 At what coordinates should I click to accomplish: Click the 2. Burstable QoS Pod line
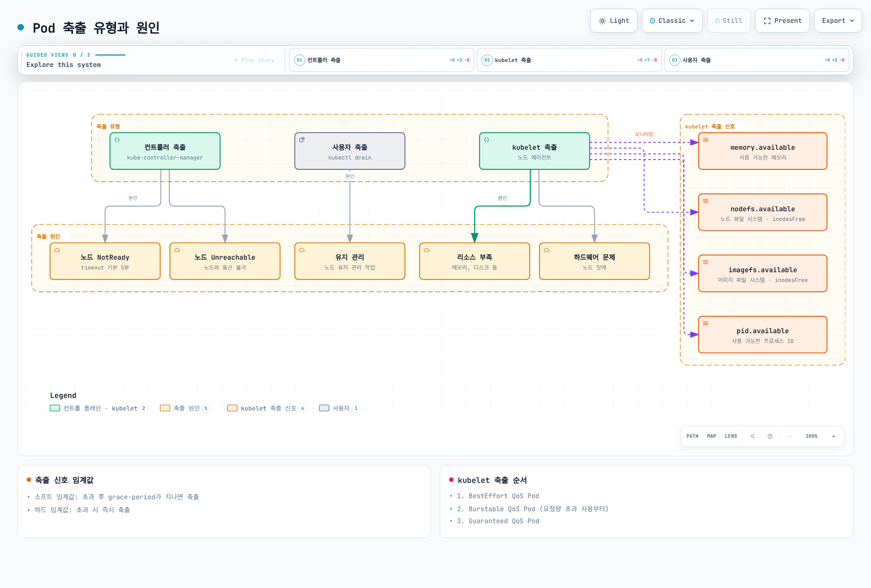point(532,509)
